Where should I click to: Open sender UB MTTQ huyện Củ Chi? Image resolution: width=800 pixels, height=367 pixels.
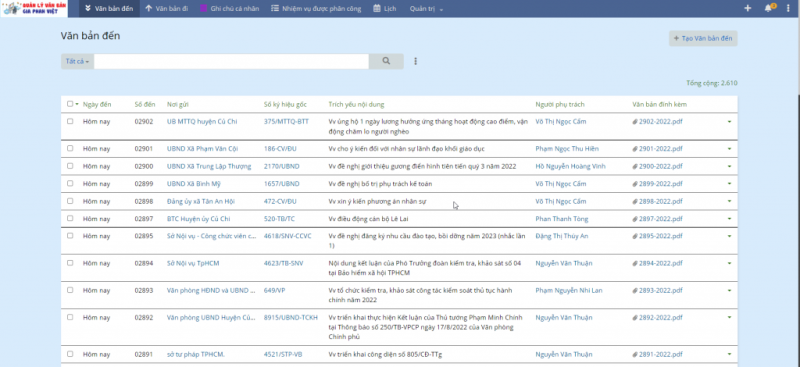pyautogui.click(x=202, y=121)
